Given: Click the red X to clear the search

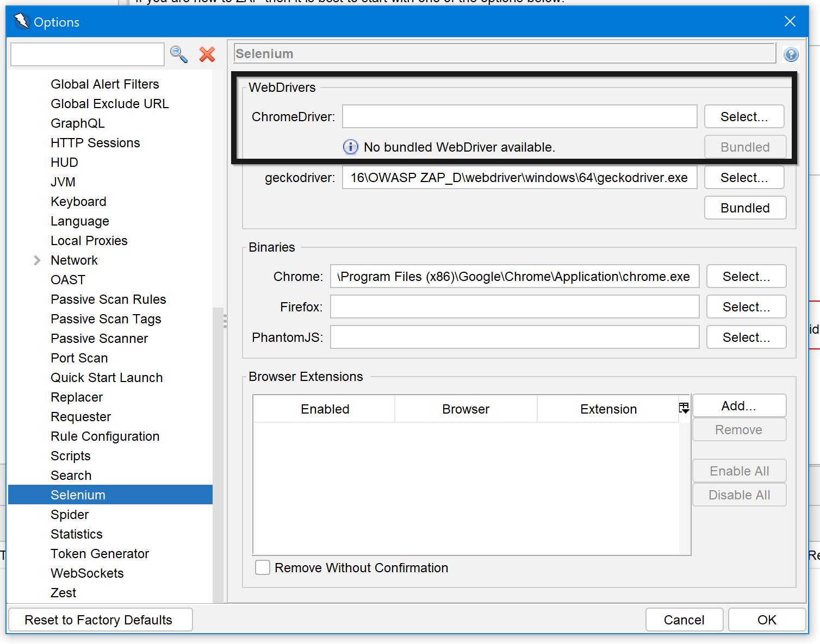Looking at the screenshot, I should point(207,54).
